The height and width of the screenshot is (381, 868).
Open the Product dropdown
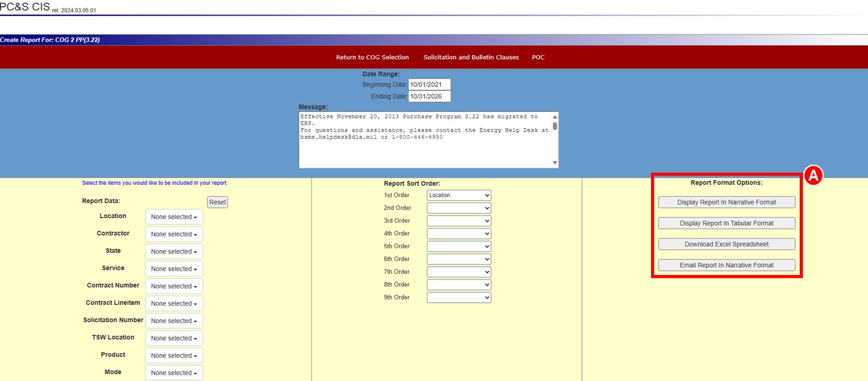[x=174, y=356]
